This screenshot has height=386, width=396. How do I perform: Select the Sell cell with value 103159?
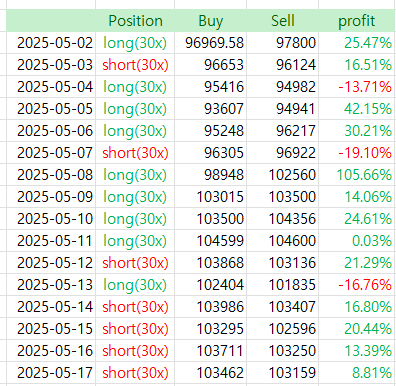[x=282, y=373]
